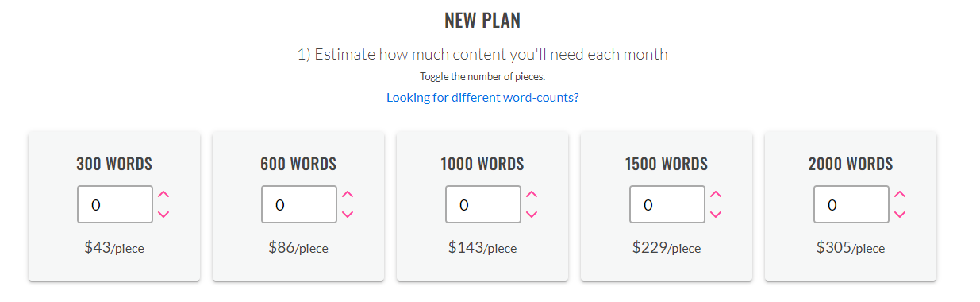Increase the 1000 words piece count
Viewport: 980px width, 302px height.
(x=532, y=194)
